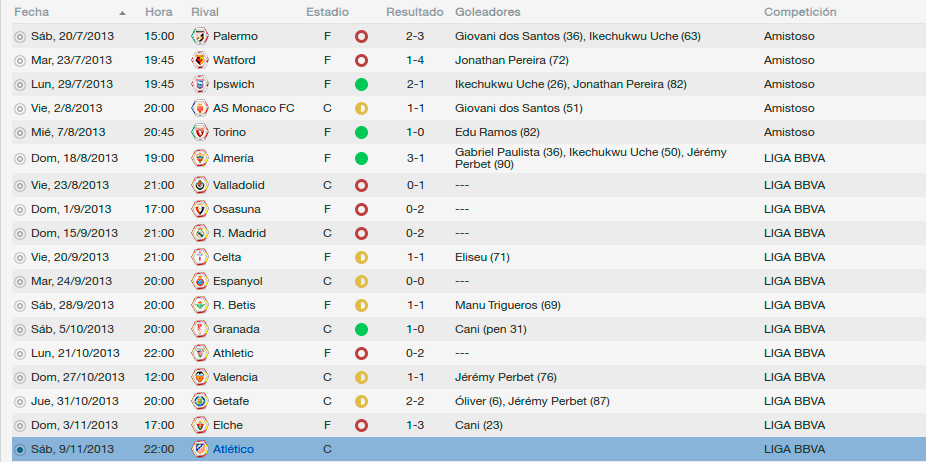Image resolution: width=926 pixels, height=462 pixels.
Task: Click the AS Monaco FC crest icon
Action: 200,108
